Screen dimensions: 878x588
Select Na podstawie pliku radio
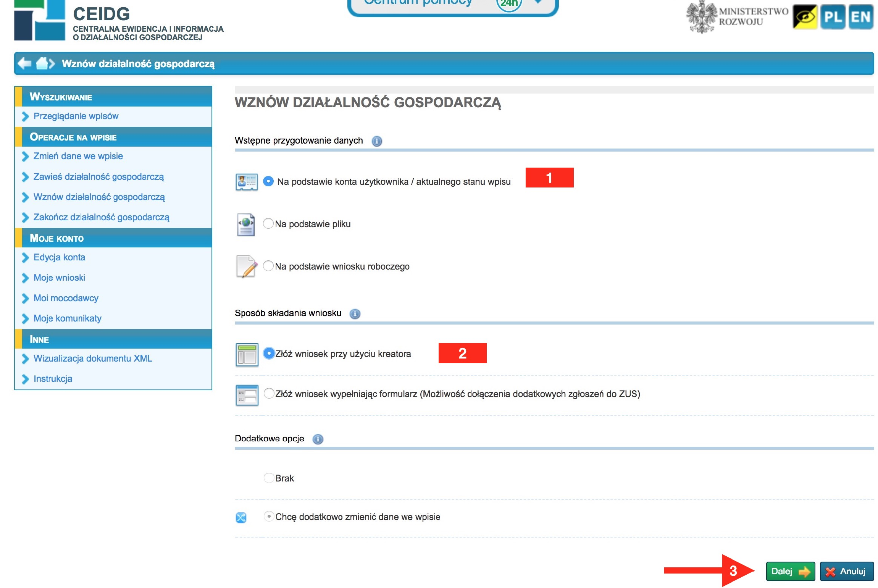[268, 223]
